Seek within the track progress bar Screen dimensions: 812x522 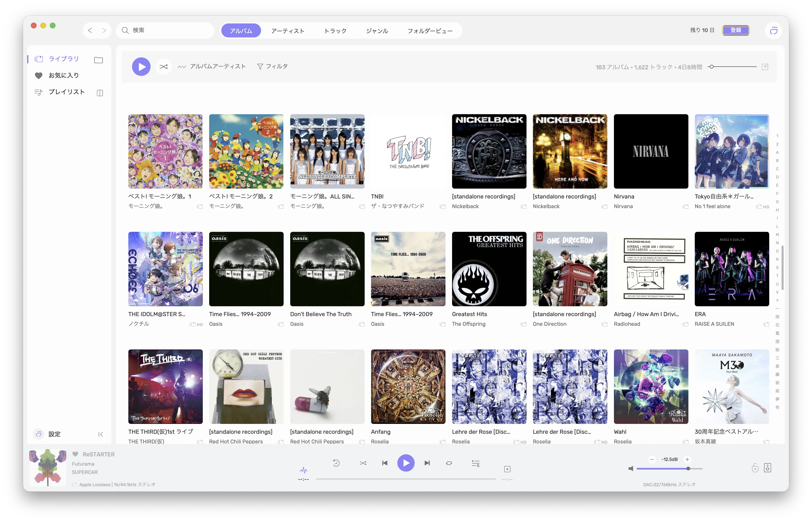pyautogui.click(x=406, y=479)
